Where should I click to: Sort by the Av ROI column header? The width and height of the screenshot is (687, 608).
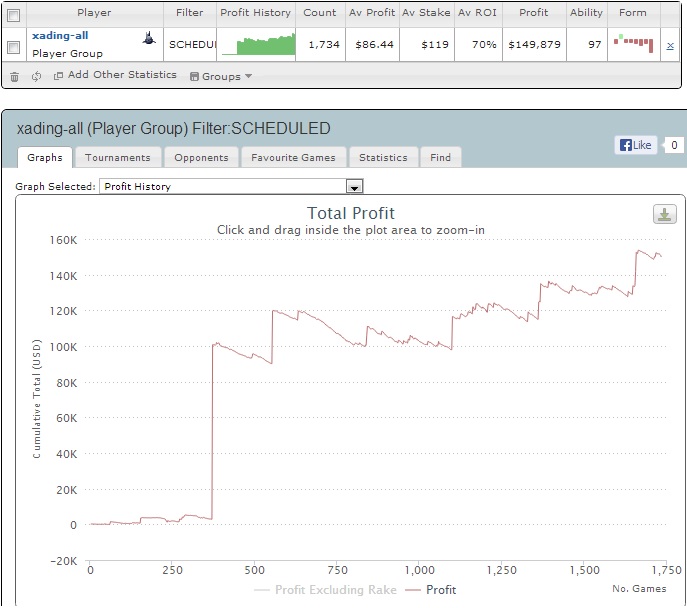pyautogui.click(x=478, y=13)
